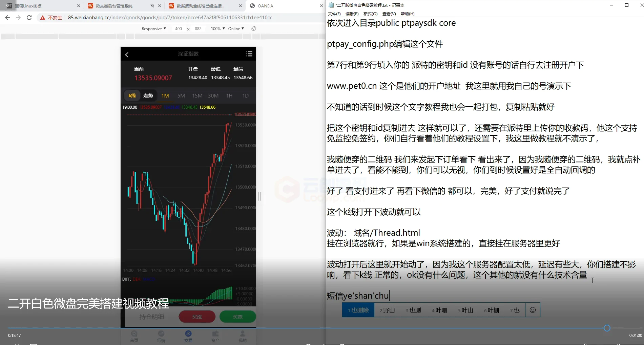Click the not-secure warning icon
This screenshot has width=644, height=345.
(43, 18)
